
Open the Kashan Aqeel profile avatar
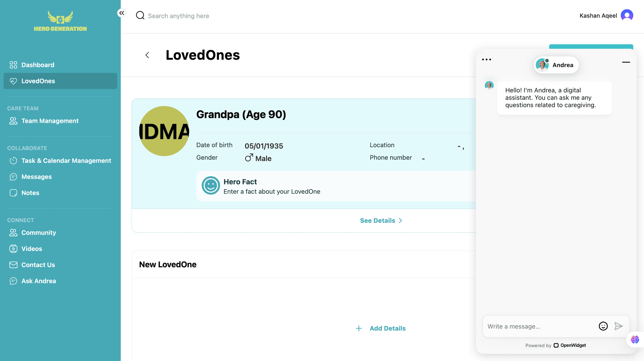[627, 15]
